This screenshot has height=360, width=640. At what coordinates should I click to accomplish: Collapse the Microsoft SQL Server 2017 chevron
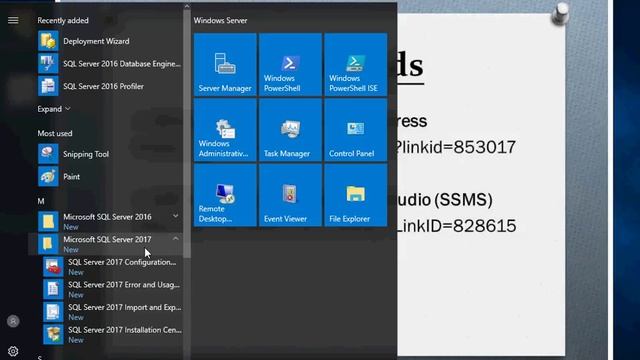tap(175, 238)
